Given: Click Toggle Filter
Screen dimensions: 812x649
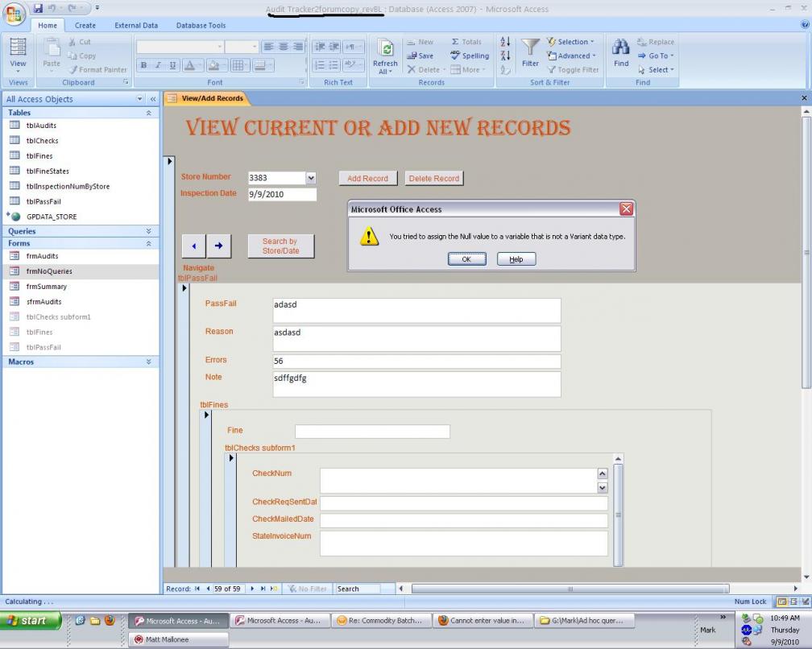Looking at the screenshot, I should 573,69.
